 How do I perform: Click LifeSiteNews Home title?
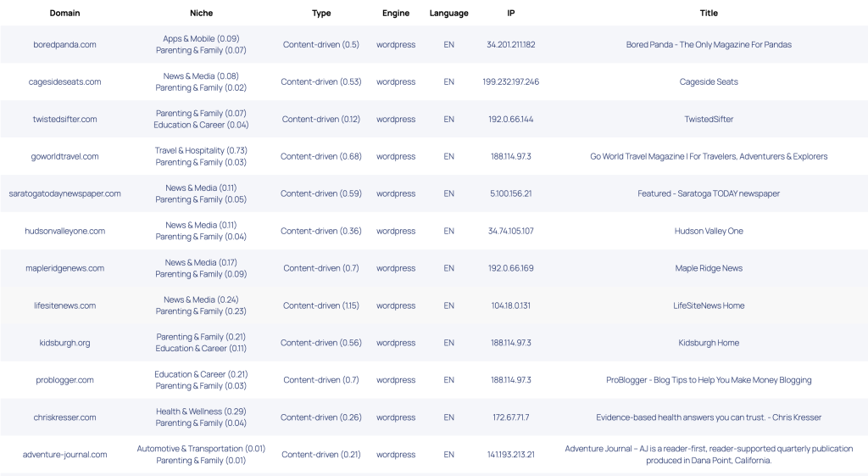pyautogui.click(x=709, y=305)
